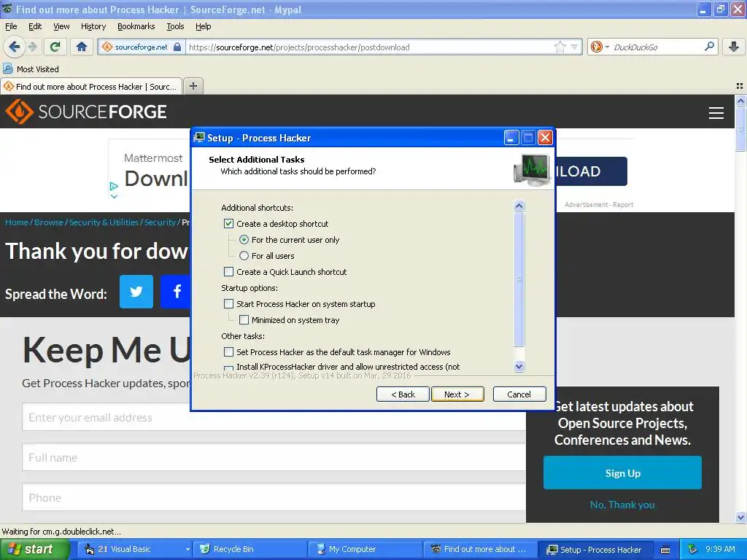Click the No, Thank you link
Image resolution: width=747 pixels, height=560 pixels.
[622, 505]
